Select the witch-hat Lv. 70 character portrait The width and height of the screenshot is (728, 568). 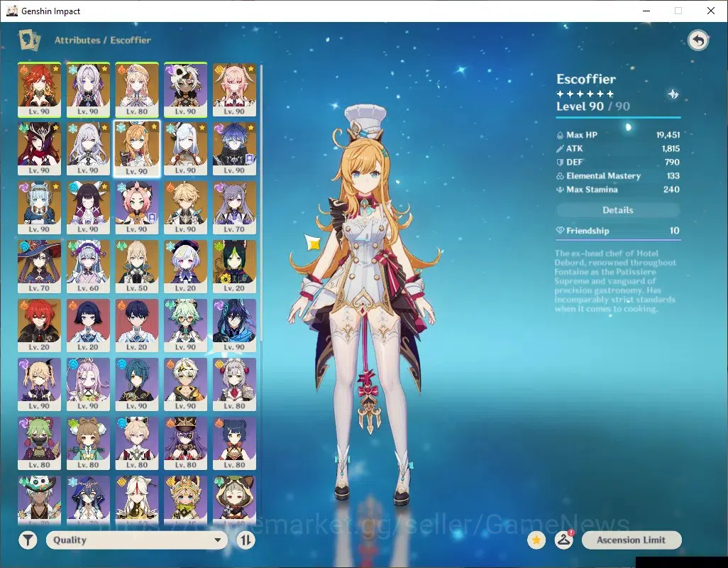(40, 266)
